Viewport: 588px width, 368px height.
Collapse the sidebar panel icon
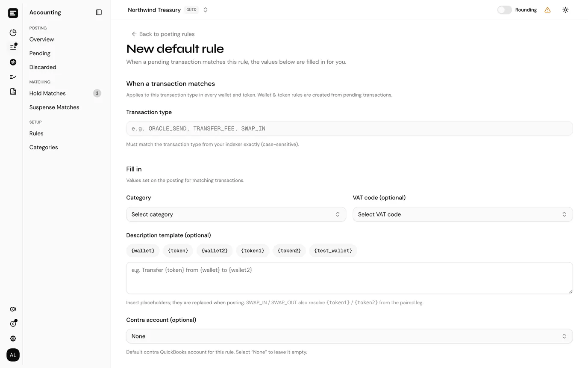point(99,12)
